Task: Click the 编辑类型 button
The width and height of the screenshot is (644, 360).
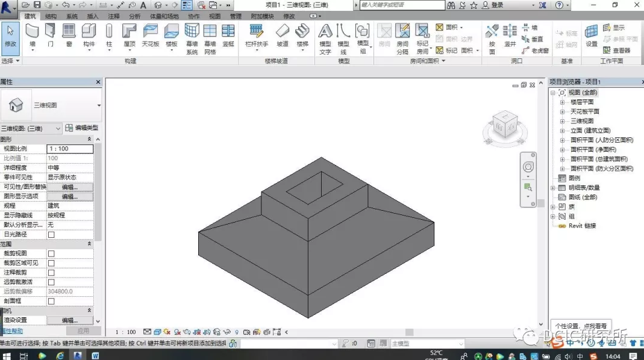Action: tap(81, 128)
